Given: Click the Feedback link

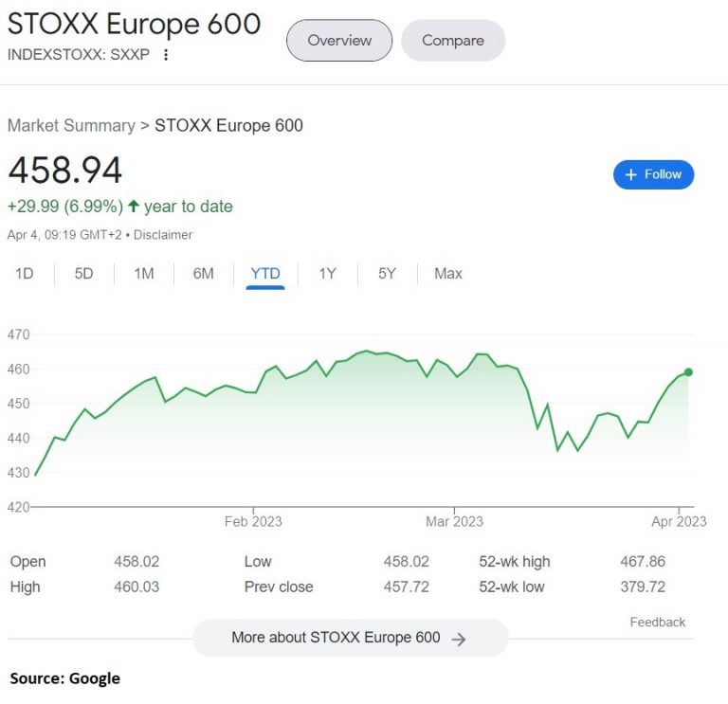Looking at the screenshot, I should (658, 623).
